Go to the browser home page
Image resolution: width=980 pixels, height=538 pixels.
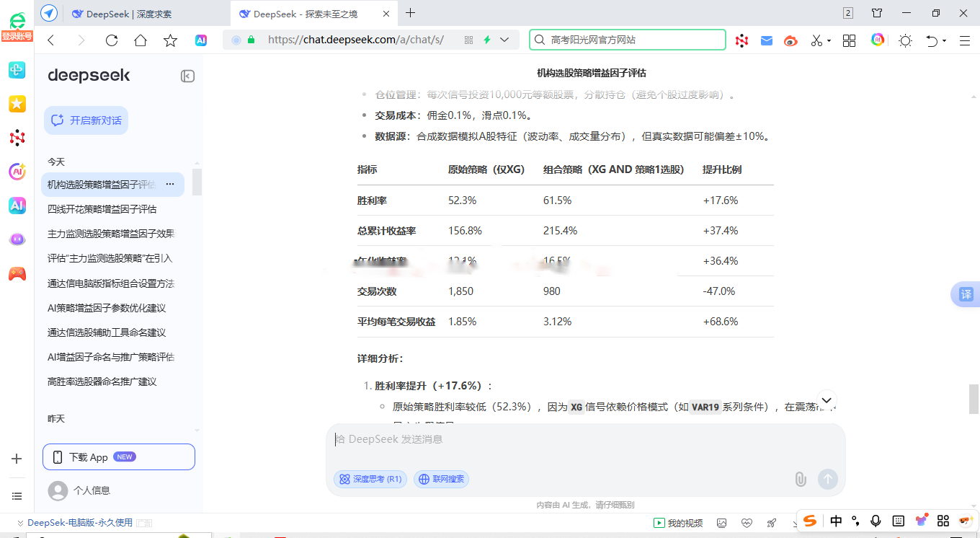(141, 40)
